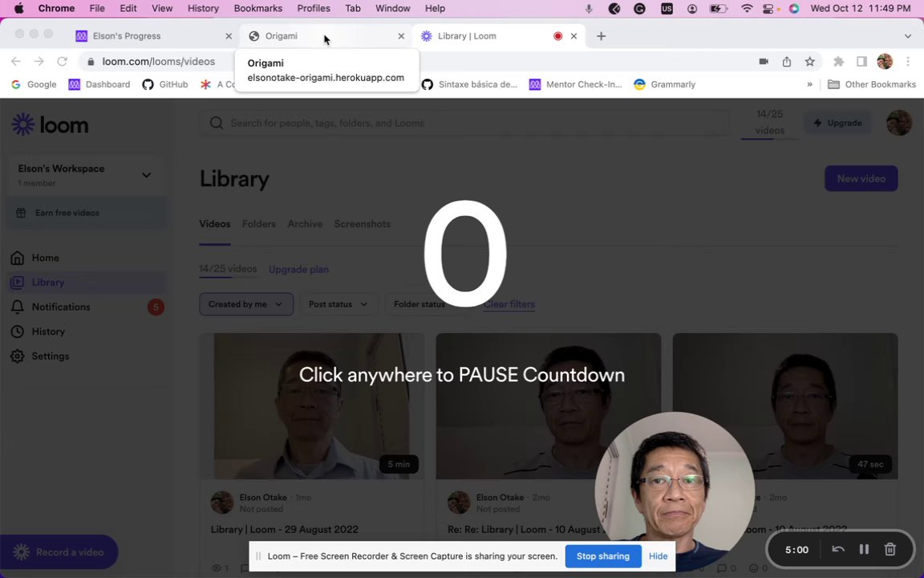This screenshot has width=924, height=578.
Task: Close the Origami browser tab
Action: 401,36
